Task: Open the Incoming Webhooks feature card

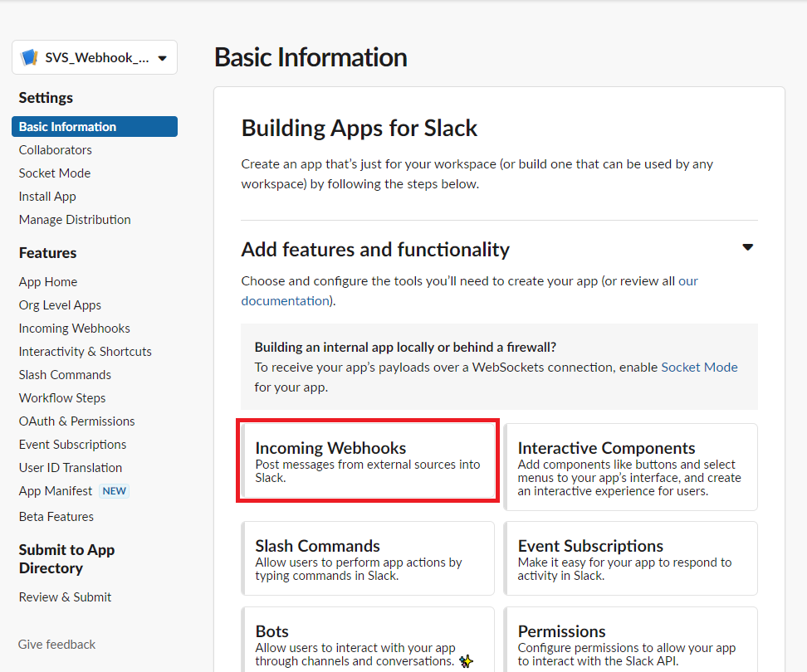Action: pyautogui.click(x=368, y=460)
